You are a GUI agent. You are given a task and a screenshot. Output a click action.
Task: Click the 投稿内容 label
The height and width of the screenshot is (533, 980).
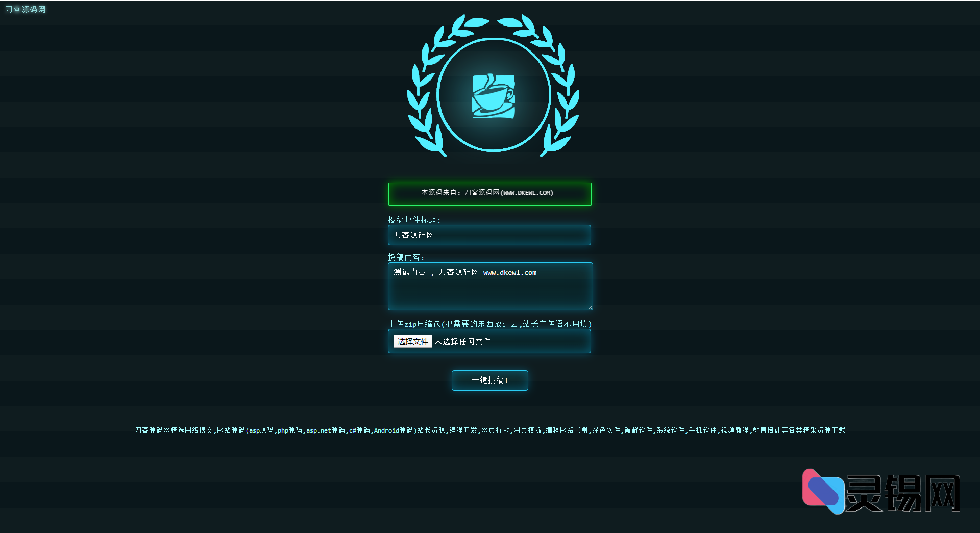click(x=406, y=257)
